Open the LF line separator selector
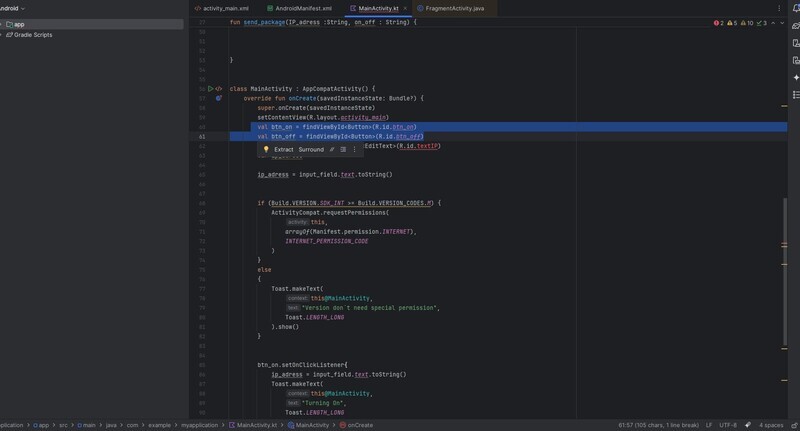 709,425
